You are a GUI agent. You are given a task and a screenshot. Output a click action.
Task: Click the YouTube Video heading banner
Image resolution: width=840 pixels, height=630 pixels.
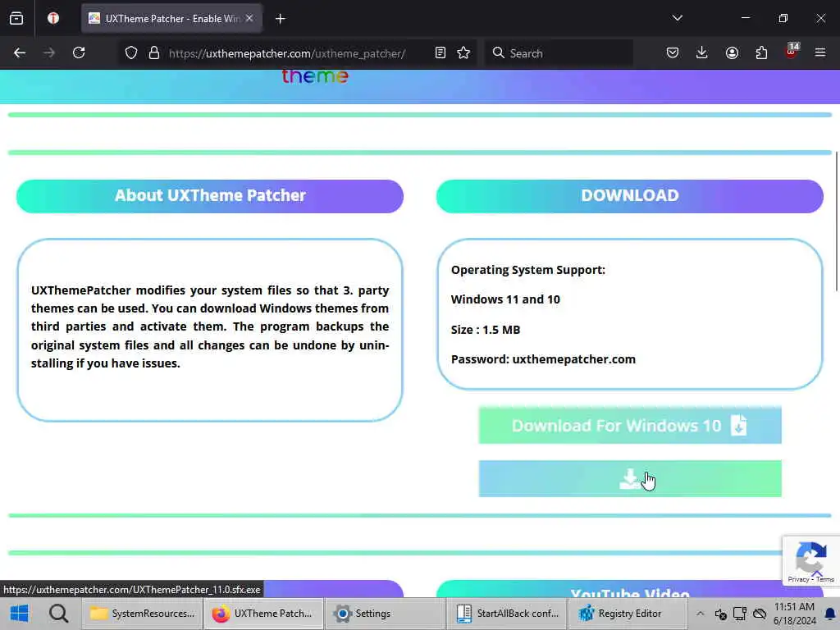[x=630, y=590]
